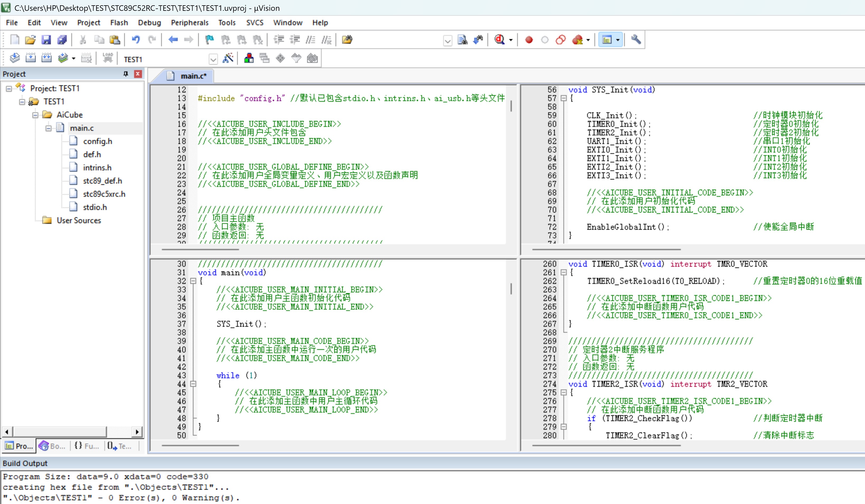Insert a bookmark with the flag icon
This screenshot has width=865, height=504.
point(209,40)
